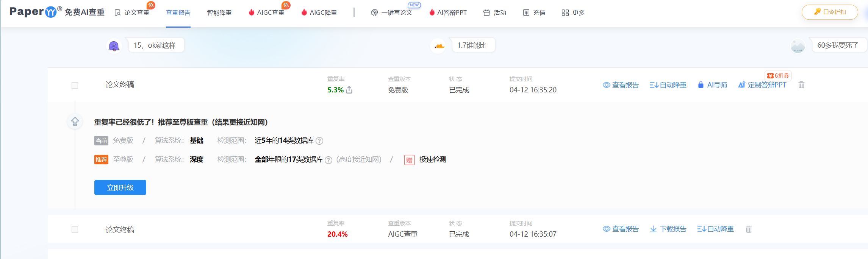Expand 更多 menu
868x259 pixels.
click(x=579, y=12)
